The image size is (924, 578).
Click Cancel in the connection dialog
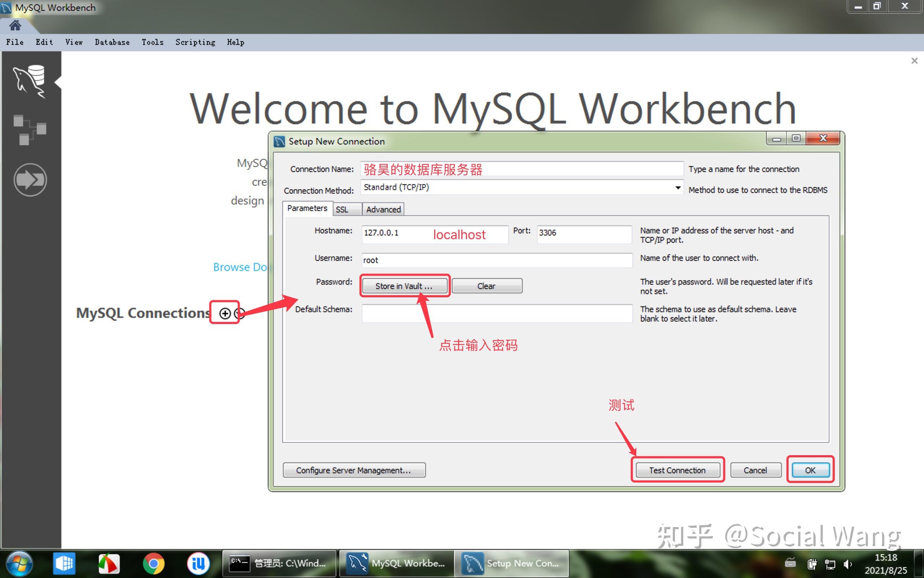755,470
